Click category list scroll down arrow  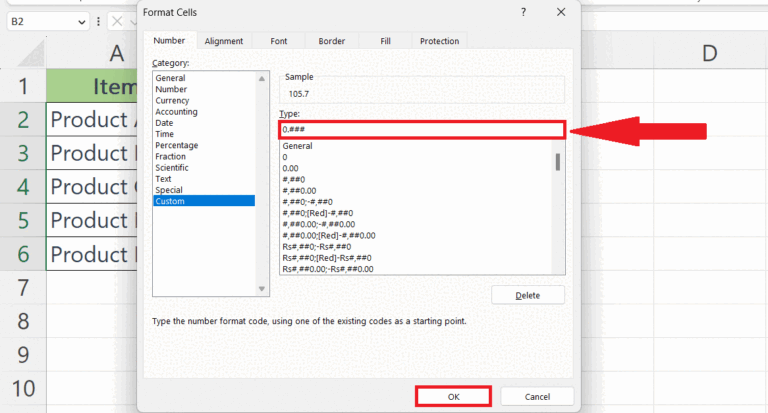(x=262, y=289)
